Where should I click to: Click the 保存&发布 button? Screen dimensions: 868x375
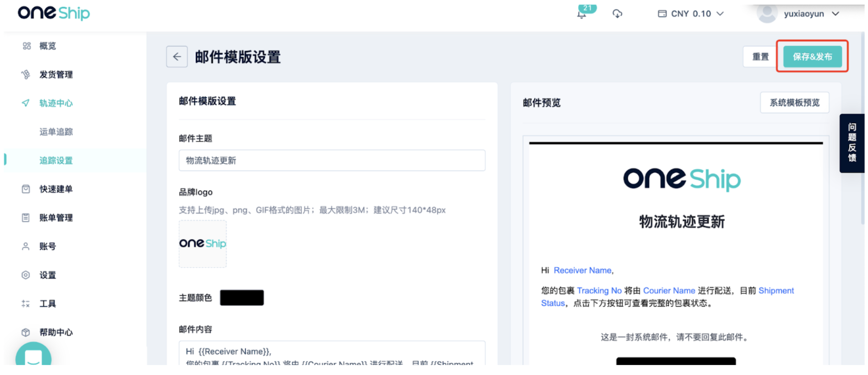click(812, 57)
